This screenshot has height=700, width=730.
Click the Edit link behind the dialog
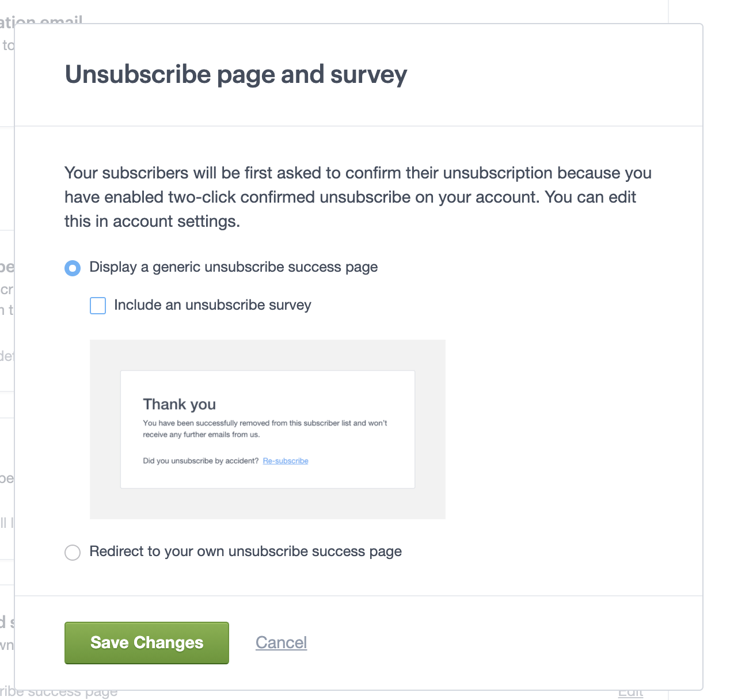pyautogui.click(x=630, y=693)
